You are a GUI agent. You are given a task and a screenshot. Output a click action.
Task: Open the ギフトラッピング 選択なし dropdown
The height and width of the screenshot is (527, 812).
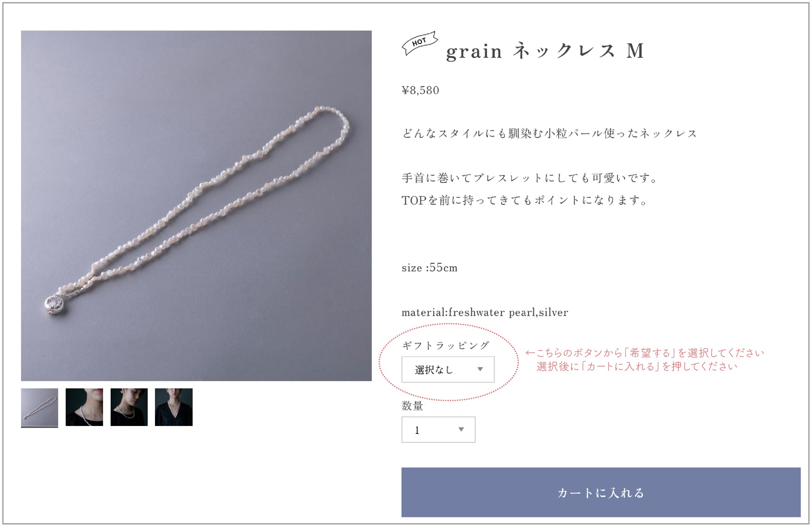(x=448, y=369)
